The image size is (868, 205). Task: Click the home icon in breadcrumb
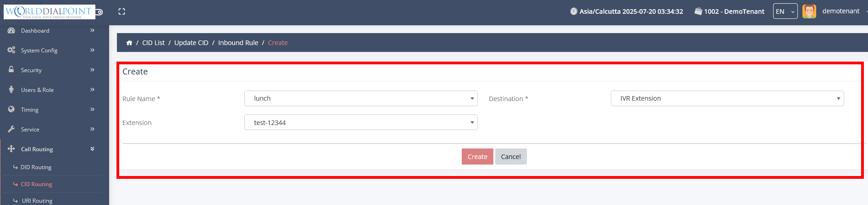(x=129, y=43)
